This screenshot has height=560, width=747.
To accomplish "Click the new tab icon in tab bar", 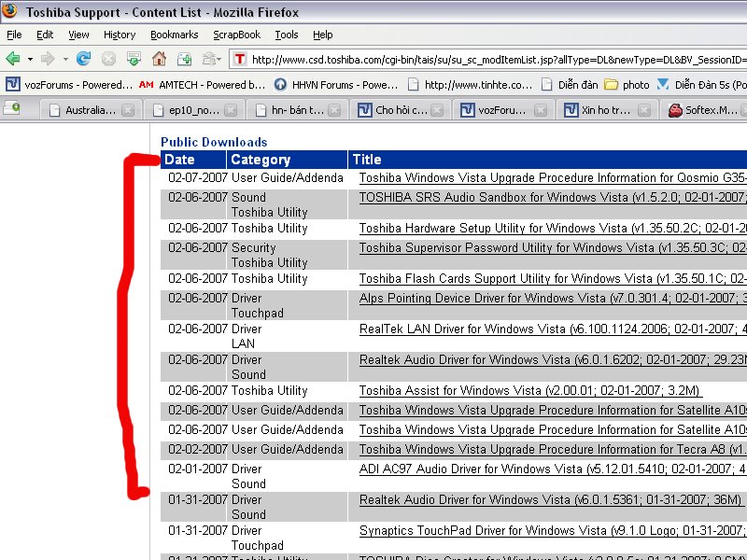I will click(x=12, y=108).
